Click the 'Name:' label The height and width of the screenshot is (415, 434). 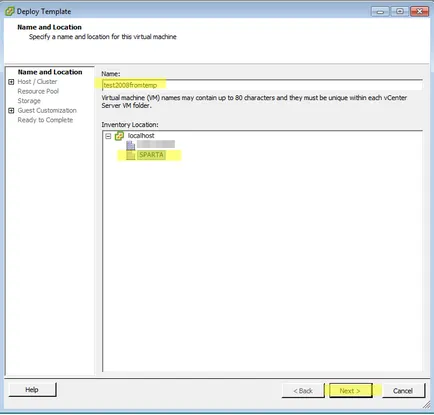point(111,74)
